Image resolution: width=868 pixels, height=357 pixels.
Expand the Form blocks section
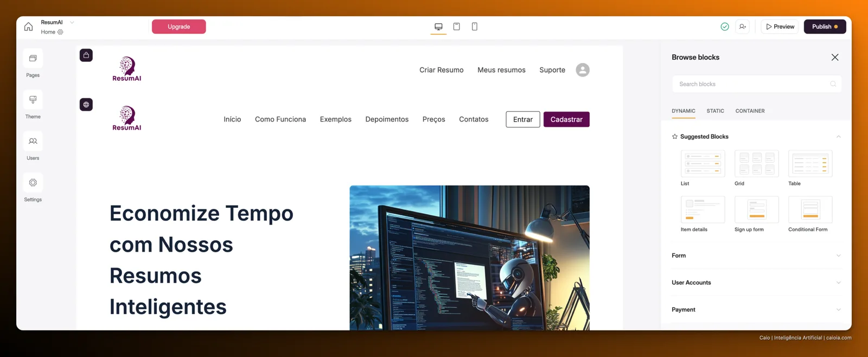pyautogui.click(x=756, y=256)
